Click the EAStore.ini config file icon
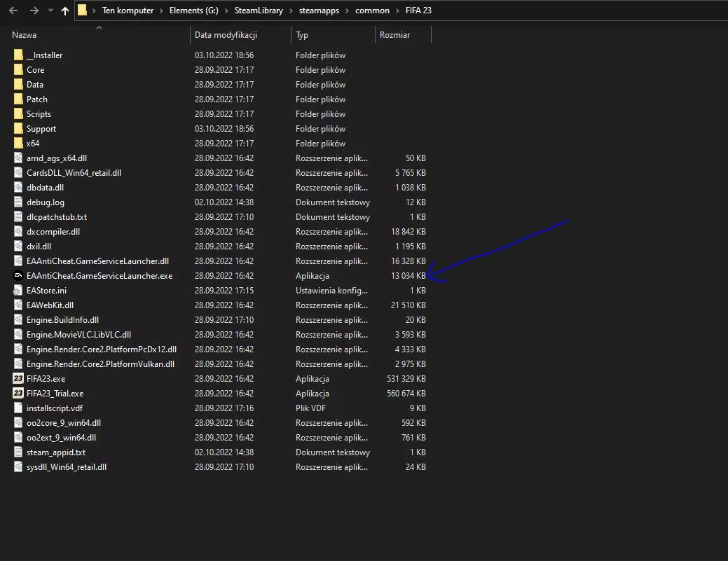The height and width of the screenshot is (561, 728). [x=18, y=291]
